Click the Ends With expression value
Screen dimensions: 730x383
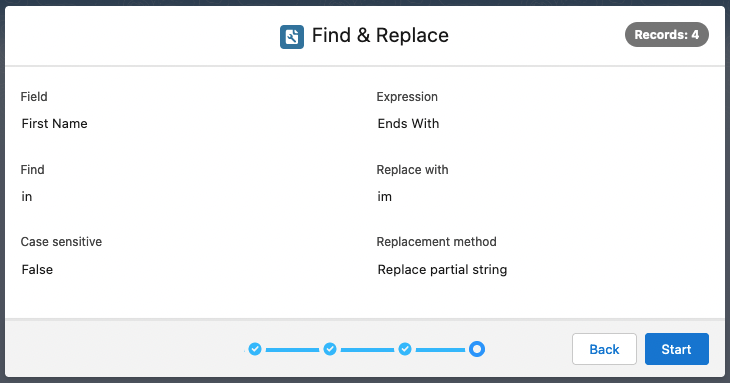[408, 124]
